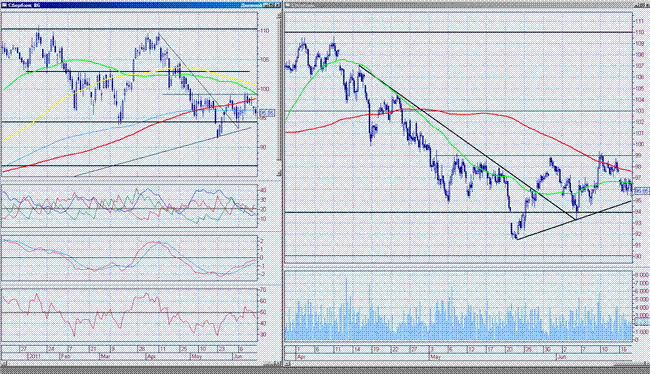Click the right chart window's title bar icon

click(x=288, y=5)
